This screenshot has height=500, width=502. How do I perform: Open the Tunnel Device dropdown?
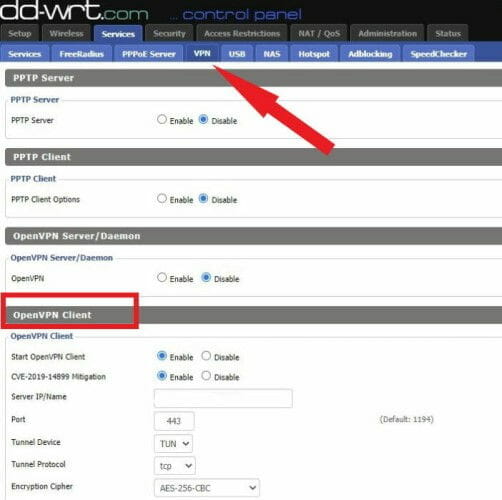pyautogui.click(x=173, y=444)
